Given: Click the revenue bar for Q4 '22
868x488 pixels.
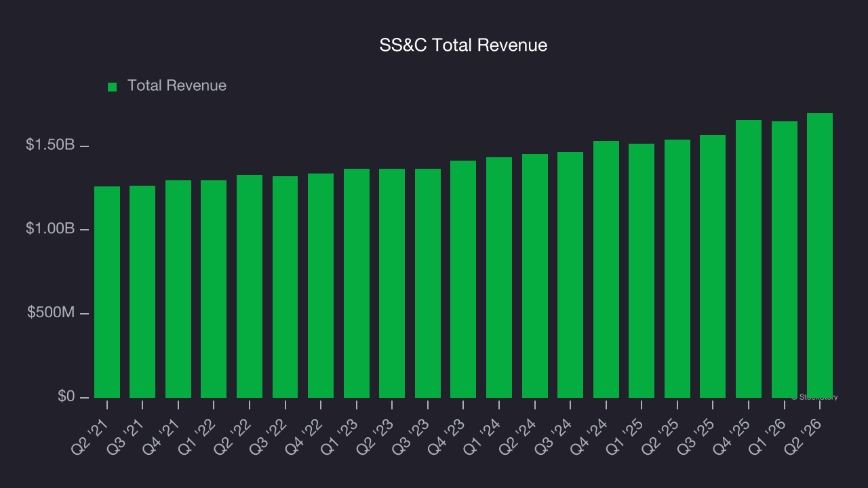Looking at the screenshot, I should coord(321,285).
